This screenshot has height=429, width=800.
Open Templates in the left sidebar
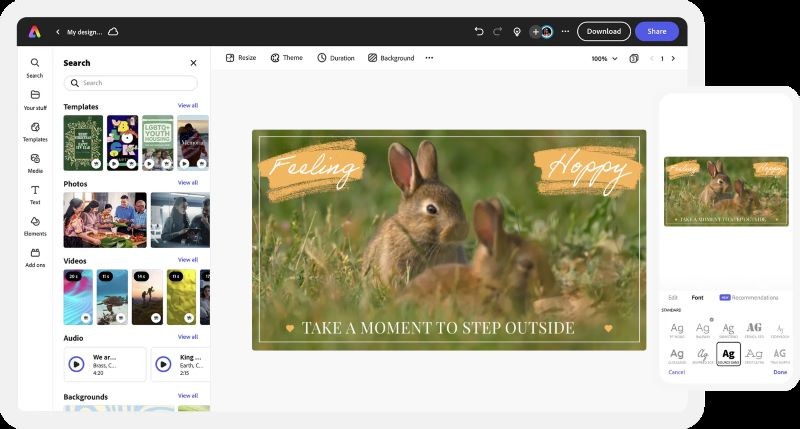[35, 132]
